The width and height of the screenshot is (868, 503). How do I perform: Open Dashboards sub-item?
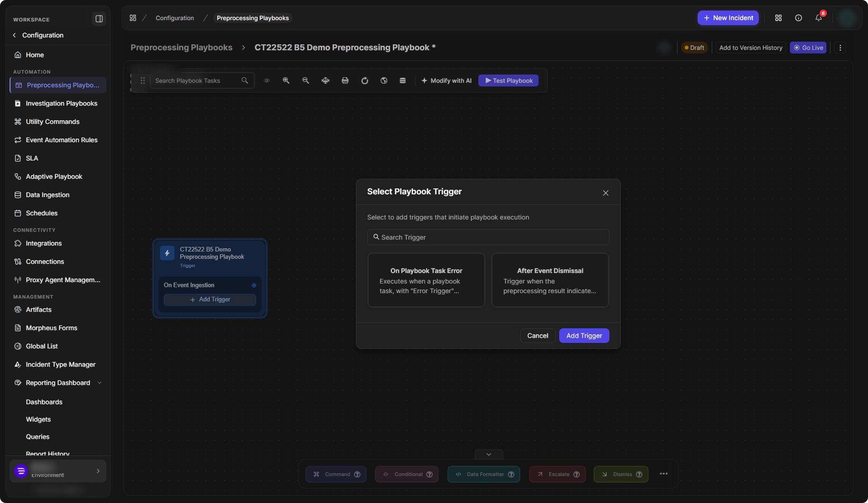[x=44, y=402]
